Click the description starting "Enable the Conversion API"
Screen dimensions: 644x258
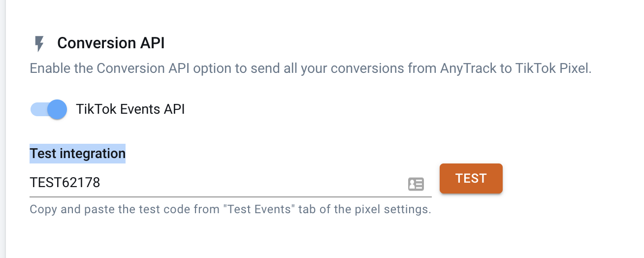[x=311, y=68]
